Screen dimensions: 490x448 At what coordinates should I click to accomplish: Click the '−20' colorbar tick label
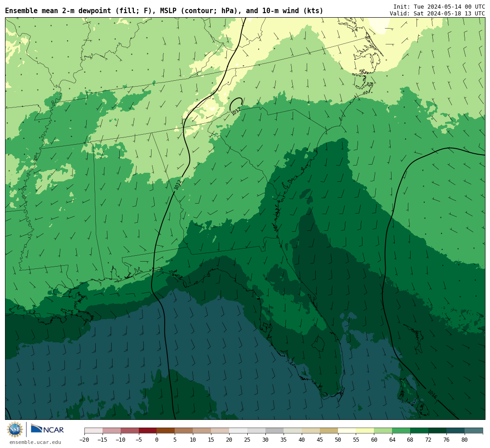pyautogui.click(x=84, y=440)
